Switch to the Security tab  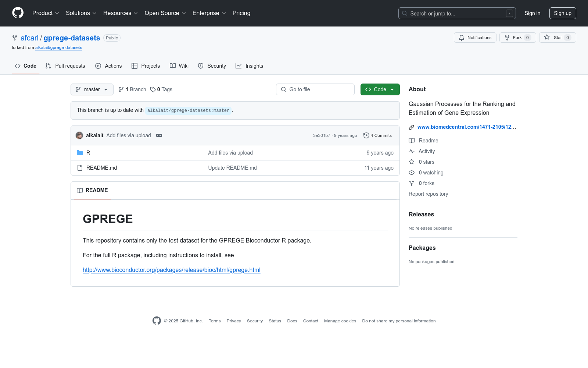[212, 66]
